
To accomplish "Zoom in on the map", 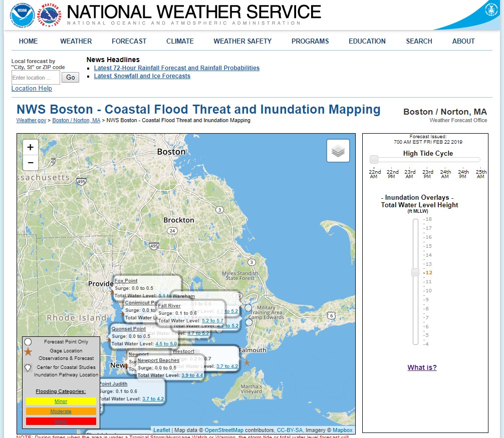I will [31, 147].
